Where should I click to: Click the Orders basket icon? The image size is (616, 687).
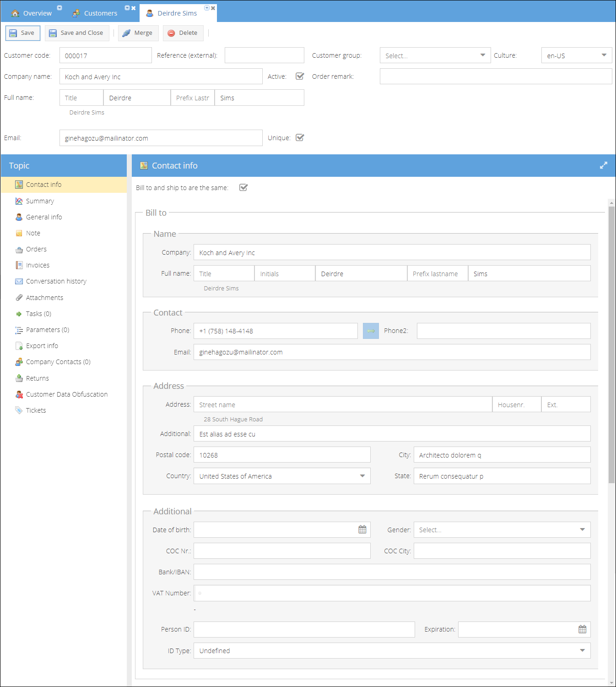point(19,250)
